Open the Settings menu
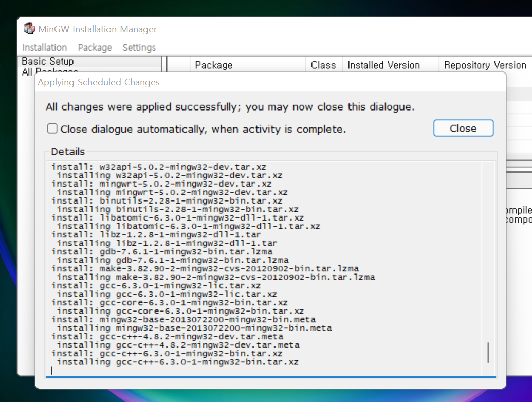The width and height of the screenshot is (532, 402). 139,47
